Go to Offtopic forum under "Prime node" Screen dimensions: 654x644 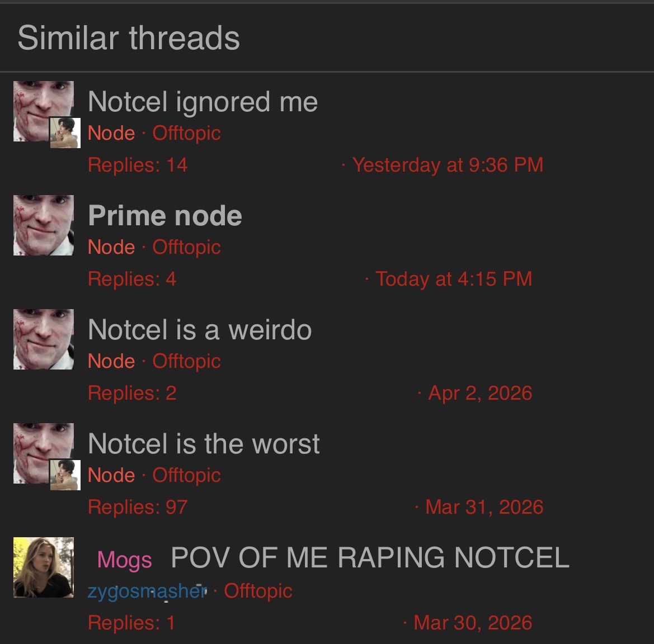(186, 247)
